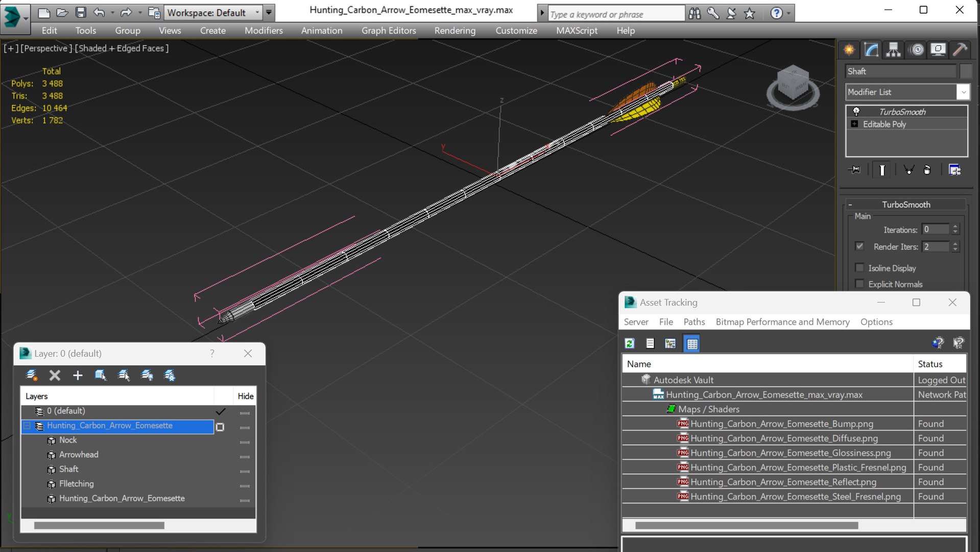
Task: Toggle the Render Iters checkbox
Action: coord(859,246)
